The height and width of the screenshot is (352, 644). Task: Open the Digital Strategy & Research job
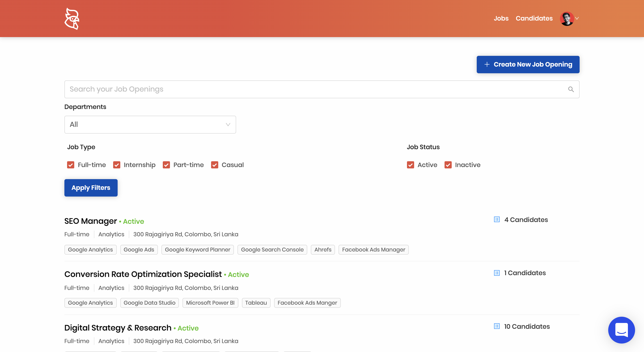coord(118,327)
